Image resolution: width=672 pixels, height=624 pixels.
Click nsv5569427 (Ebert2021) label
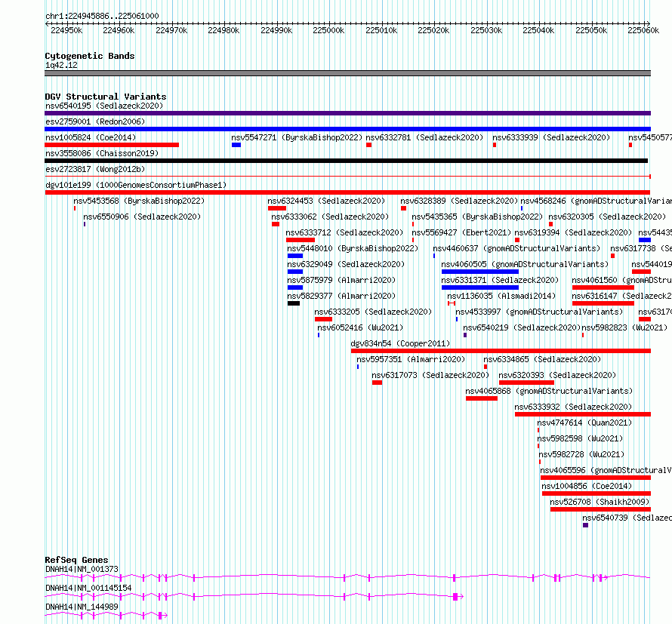(x=461, y=232)
